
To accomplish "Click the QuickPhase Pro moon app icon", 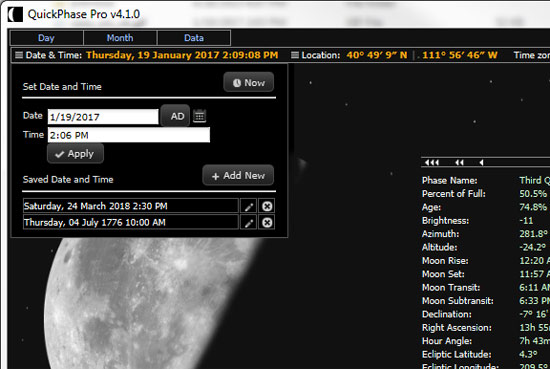I will click(15, 14).
